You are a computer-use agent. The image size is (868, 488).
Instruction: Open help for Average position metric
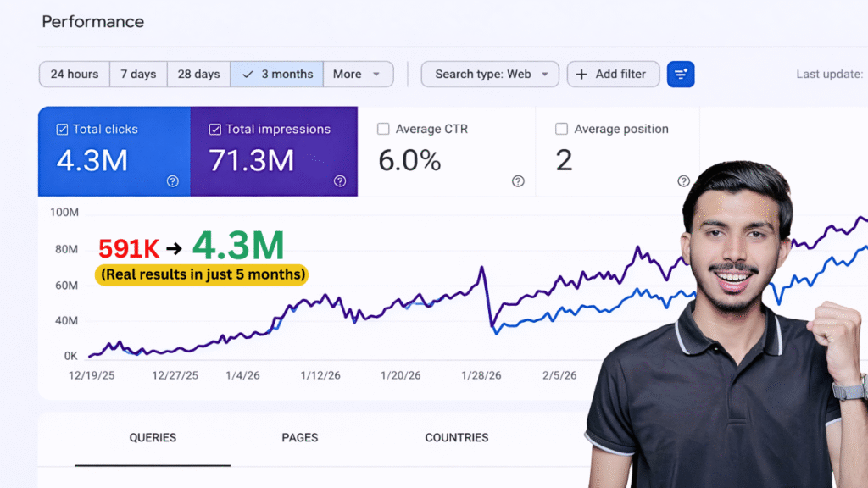pos(683,181)
